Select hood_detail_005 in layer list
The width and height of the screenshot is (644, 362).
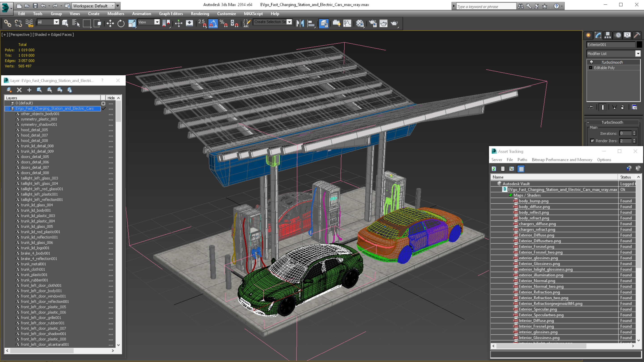[34, 130]
